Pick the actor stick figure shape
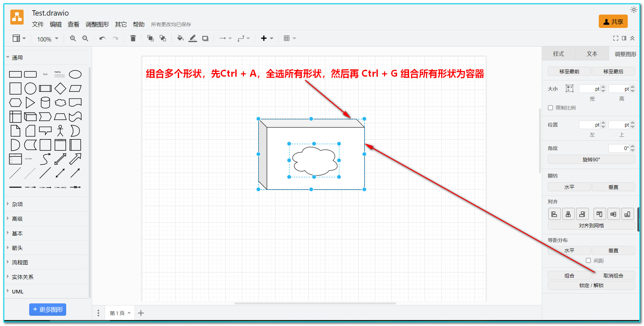This screenshot has height=326, width=644. pyautogui.click(x=60, y=131)
